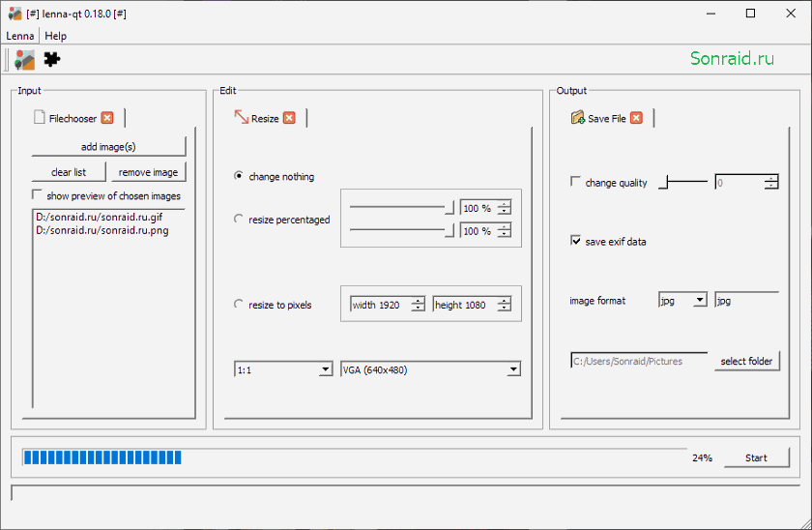The image size is (812, 530).
Task: Close the Filechooser tab with red X
Action: [107, 118]
